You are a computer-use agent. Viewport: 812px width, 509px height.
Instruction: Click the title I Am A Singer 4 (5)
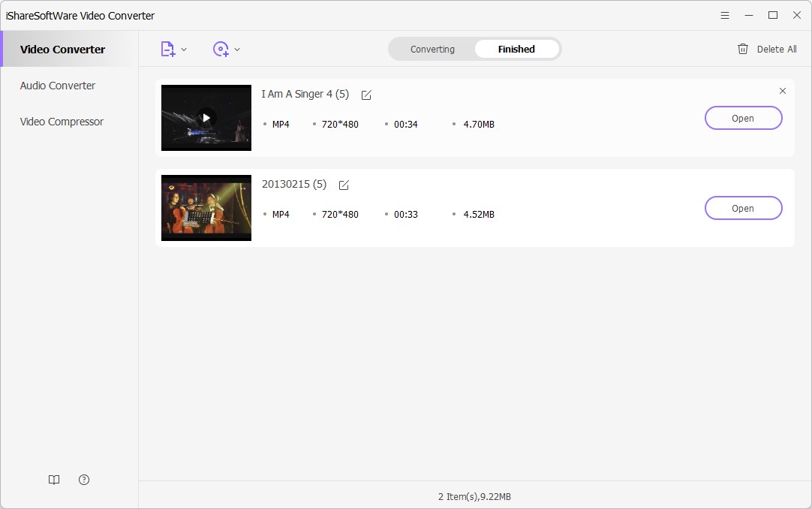(x=305, y=95)
